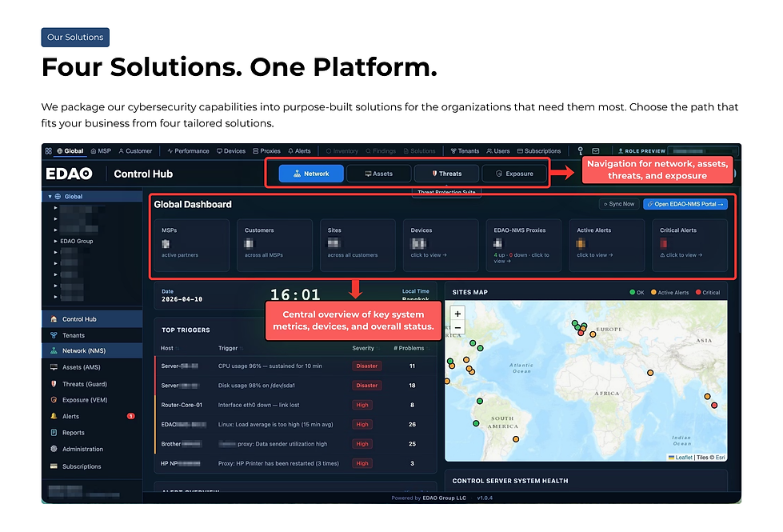Open the Solutions top bar item
783x532 pixels.
(x=419, y=151)
